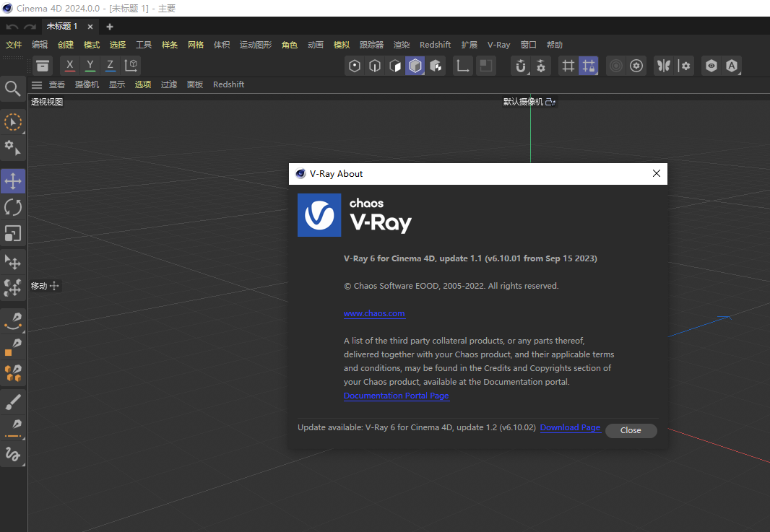Activate the Rotate tool

(13, 208)
